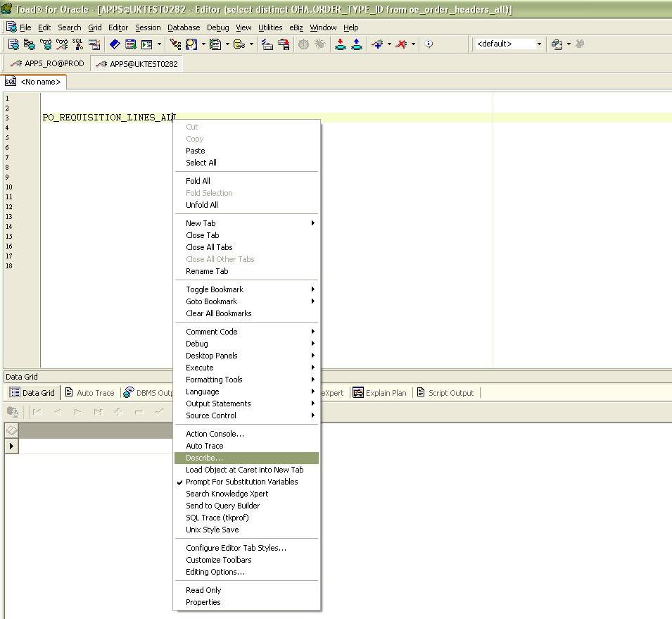
Task: Open the Auto Trace results tab
Action: (90, 393)
